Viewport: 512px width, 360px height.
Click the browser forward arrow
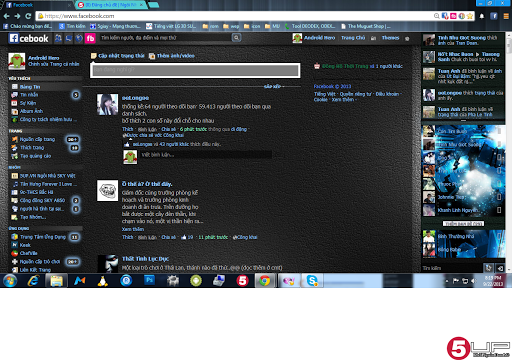(x=17, y=16)
